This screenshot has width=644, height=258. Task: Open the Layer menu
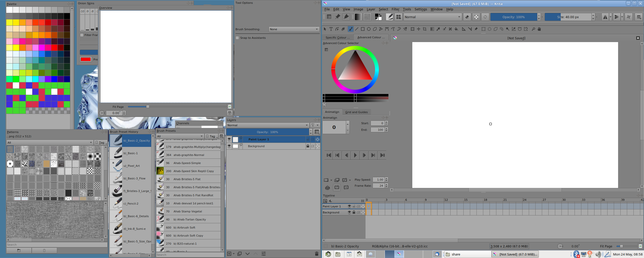click(x=371, y=9)
